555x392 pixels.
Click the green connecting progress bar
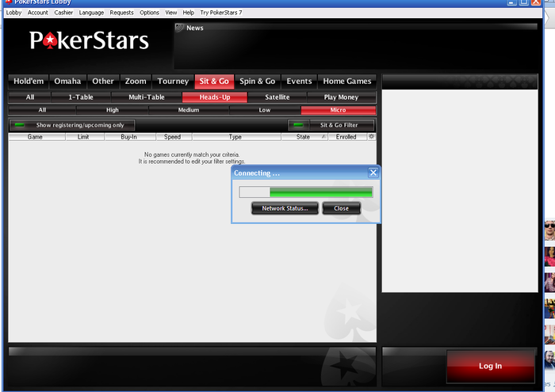306,192
